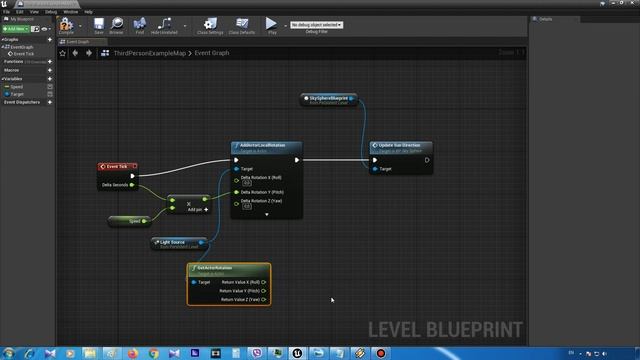Open the Compile options dropdown arrow
Viewport: 640px width, 360px height.
(x=80, y=26)
